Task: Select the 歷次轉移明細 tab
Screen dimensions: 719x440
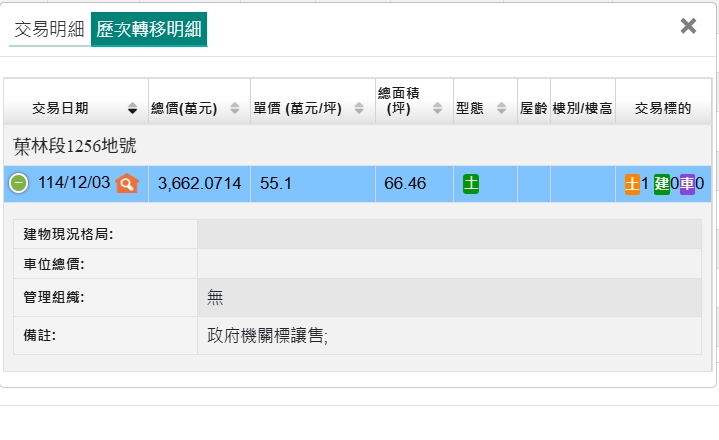Action: coord(149,30)
